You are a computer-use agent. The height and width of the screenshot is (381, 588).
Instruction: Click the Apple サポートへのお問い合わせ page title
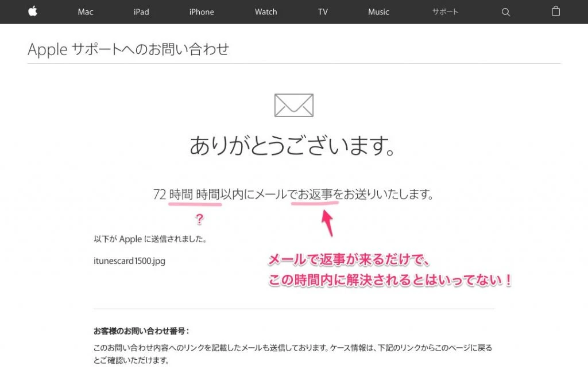[x=128, y=49]
